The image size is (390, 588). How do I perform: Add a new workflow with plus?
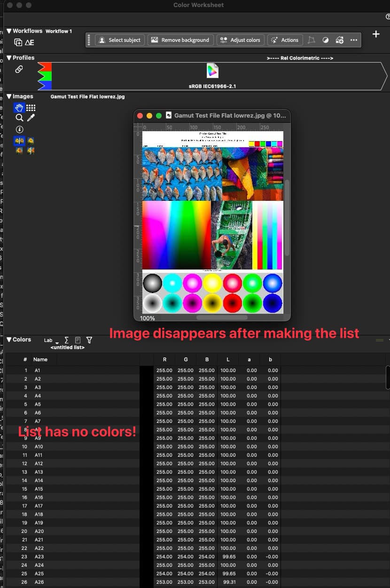pos(376,34)
